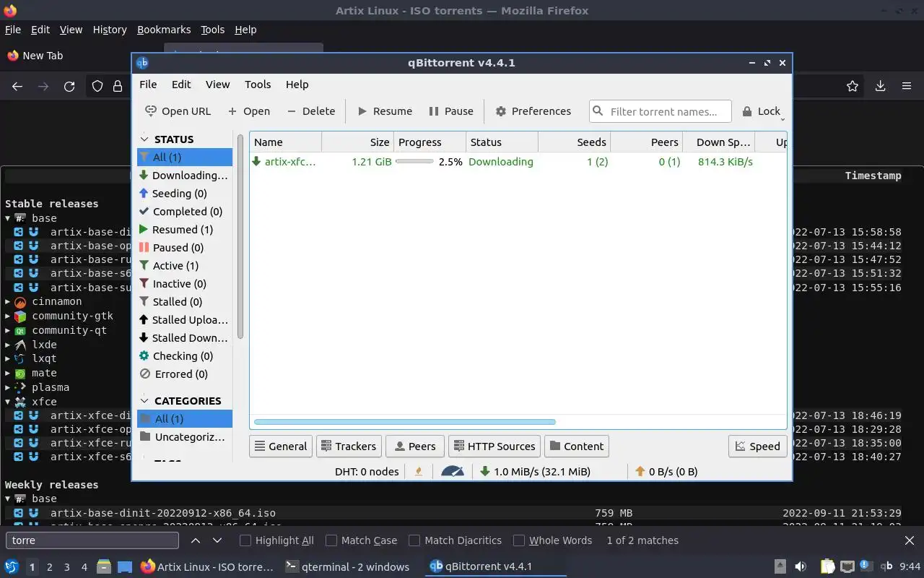
Task: Expand the cinnamon tree node
Action: click(8, 302)
